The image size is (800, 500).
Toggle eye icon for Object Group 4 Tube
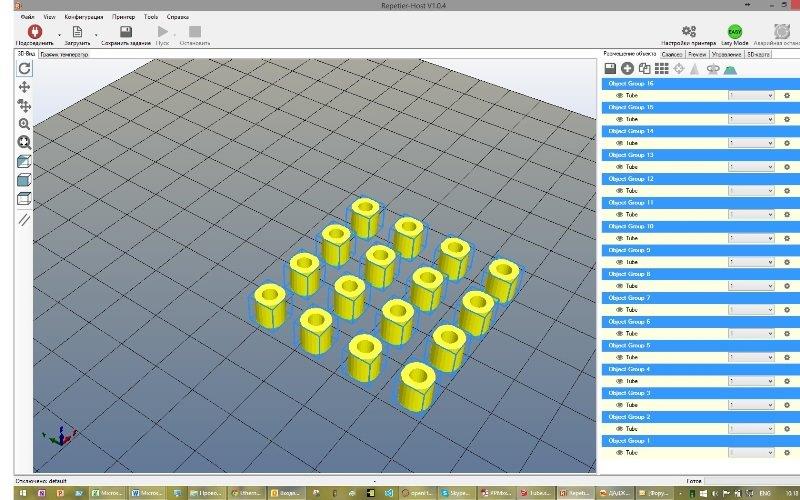[x=619, y=381]
